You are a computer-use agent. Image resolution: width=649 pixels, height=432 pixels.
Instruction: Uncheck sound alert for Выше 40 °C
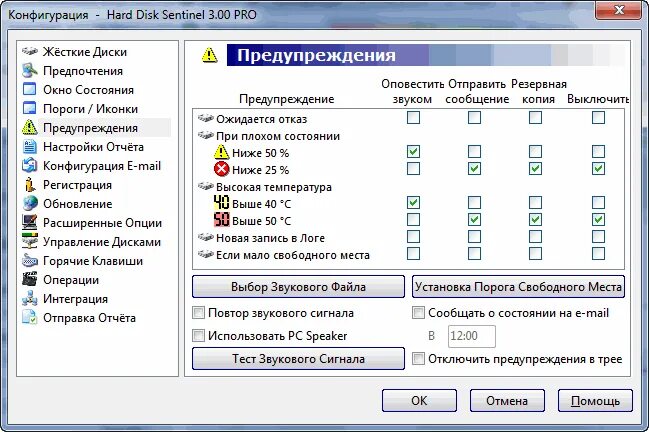tap(413, 203)
